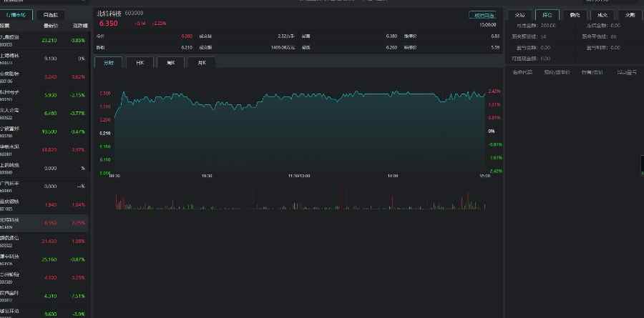Select the stock row priced 4.310
This screenshot has height=318, width=644.
[x=44, y=295]
